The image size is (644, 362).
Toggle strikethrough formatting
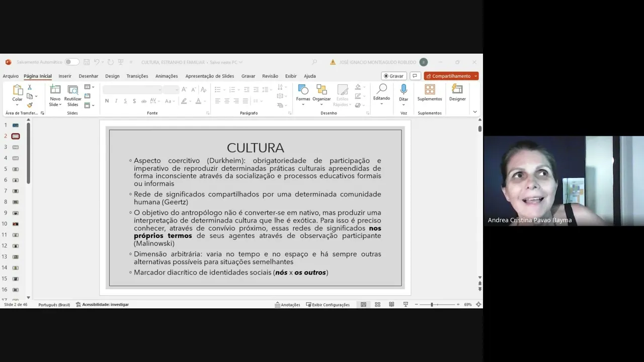(143, 101)
